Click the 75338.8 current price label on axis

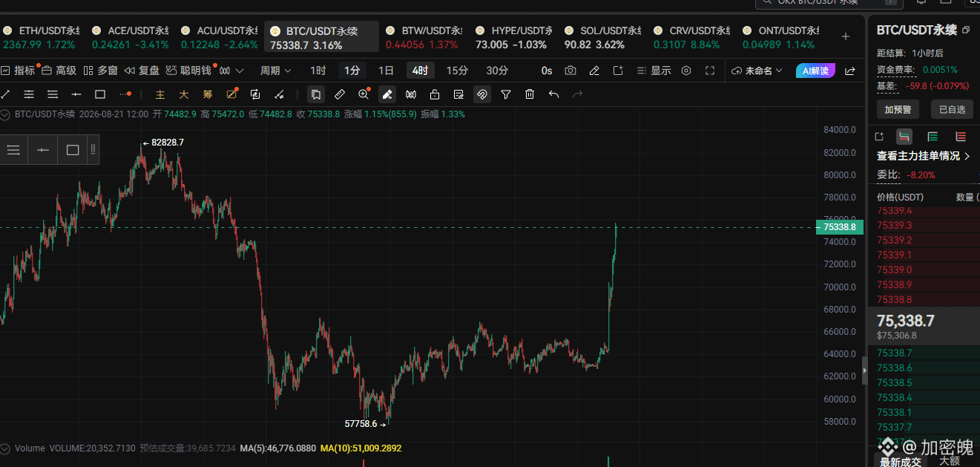point(840,227)
